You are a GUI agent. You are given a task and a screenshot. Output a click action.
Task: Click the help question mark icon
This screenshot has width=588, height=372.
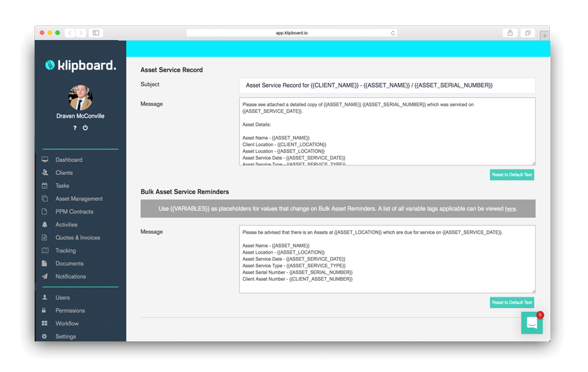click(x=75, y=128)
